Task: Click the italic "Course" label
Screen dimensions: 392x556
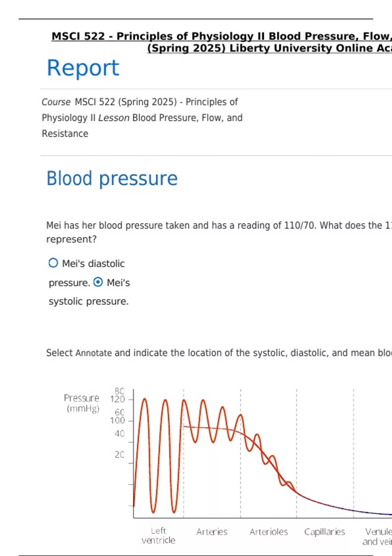Action: point(56,102)
